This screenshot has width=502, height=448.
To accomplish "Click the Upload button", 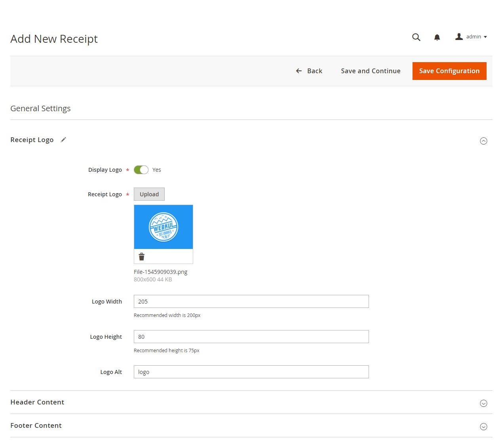I will coord(149,194).
